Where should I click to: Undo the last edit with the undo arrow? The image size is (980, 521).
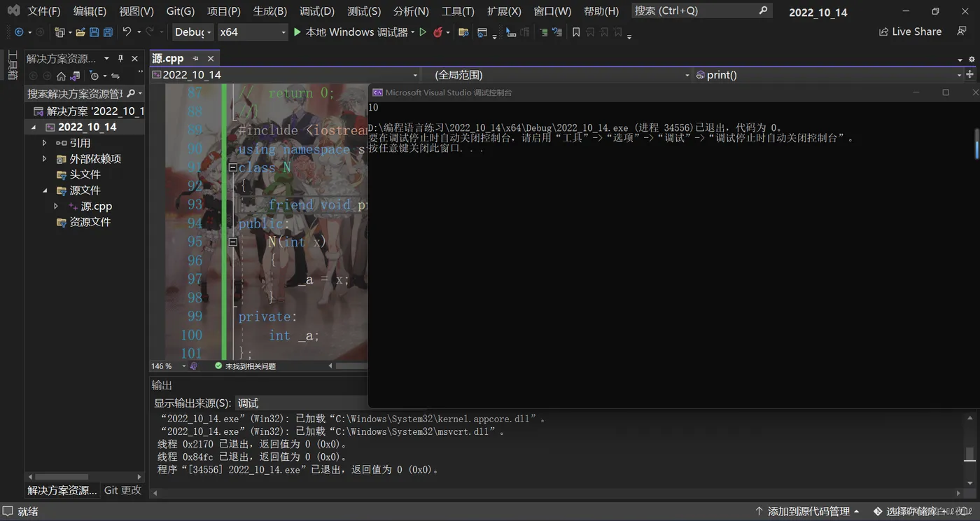click(x=127, y=32)
